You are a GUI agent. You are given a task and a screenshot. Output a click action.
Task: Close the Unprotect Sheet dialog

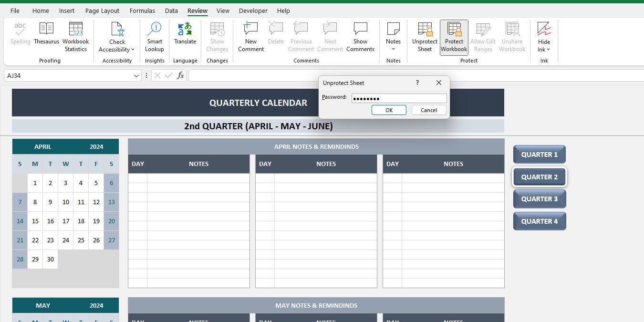coord(439,83)
